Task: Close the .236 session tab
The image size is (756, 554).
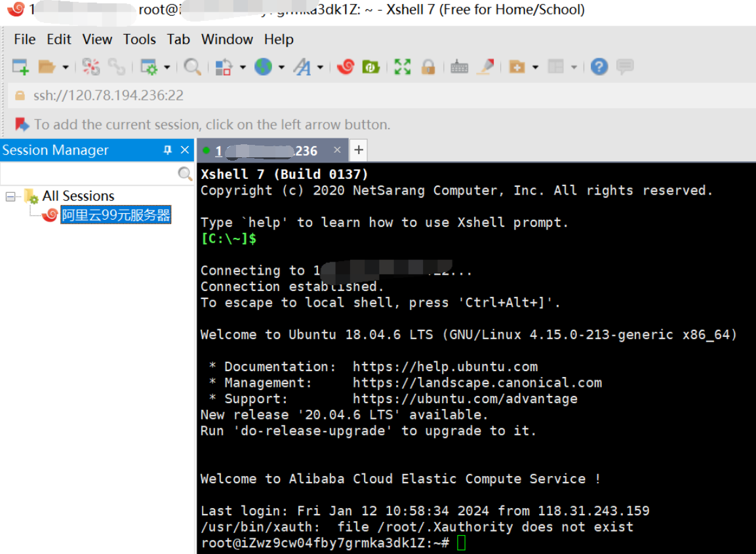Action: (x=337, y=150)
